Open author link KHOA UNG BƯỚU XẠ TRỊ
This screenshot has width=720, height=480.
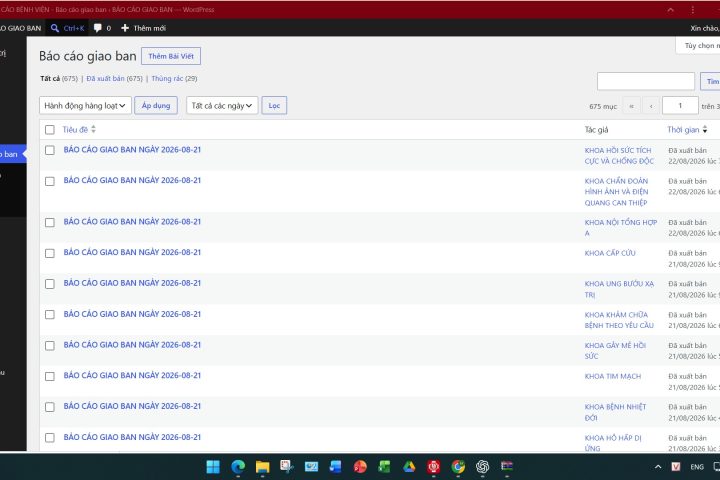tap(619, 289)
